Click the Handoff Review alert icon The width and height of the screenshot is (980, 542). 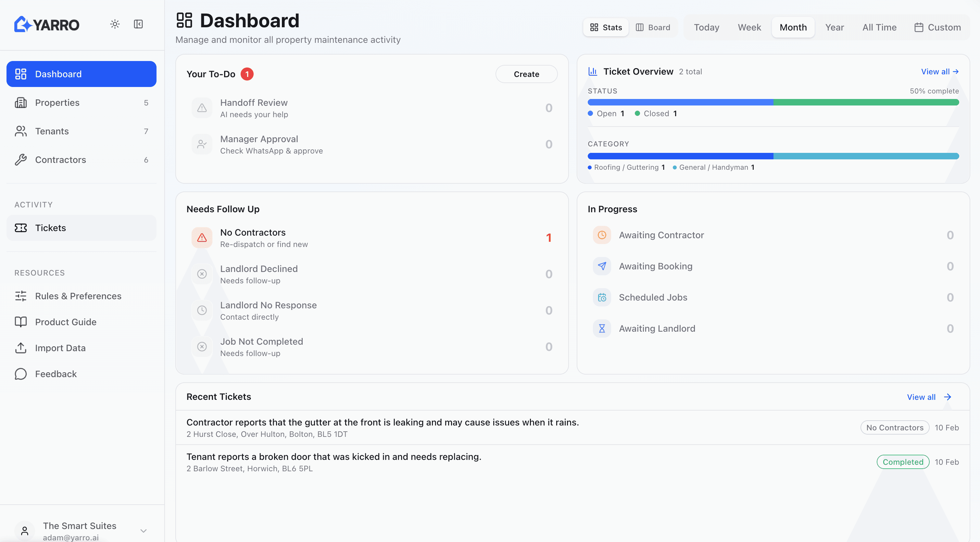click(x=202, y=108)
